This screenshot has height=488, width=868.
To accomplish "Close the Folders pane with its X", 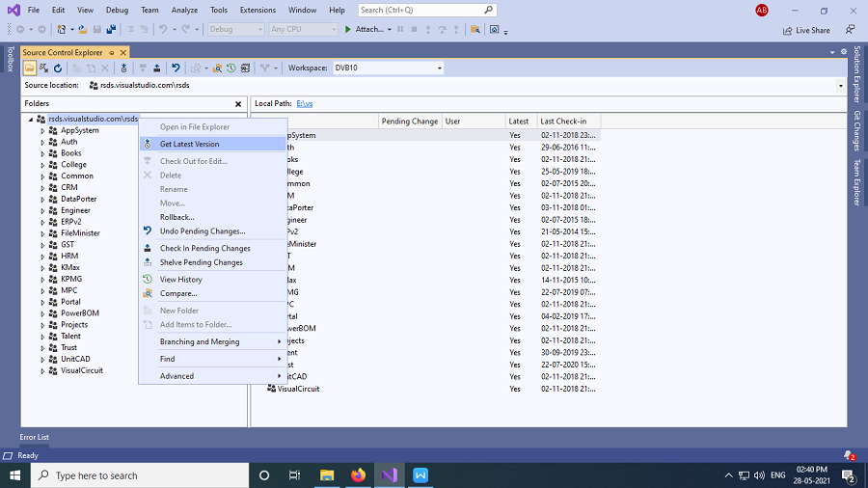I will [238, 104].
